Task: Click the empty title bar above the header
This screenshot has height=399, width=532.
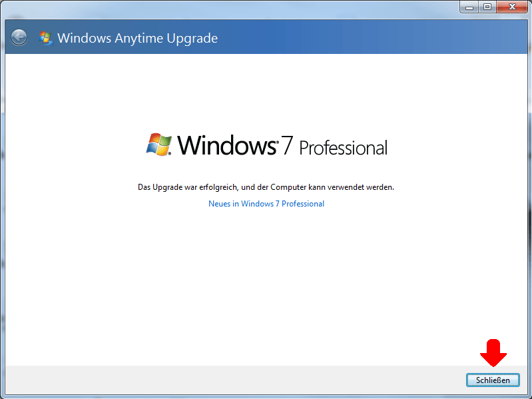Action: pos(231,9)
